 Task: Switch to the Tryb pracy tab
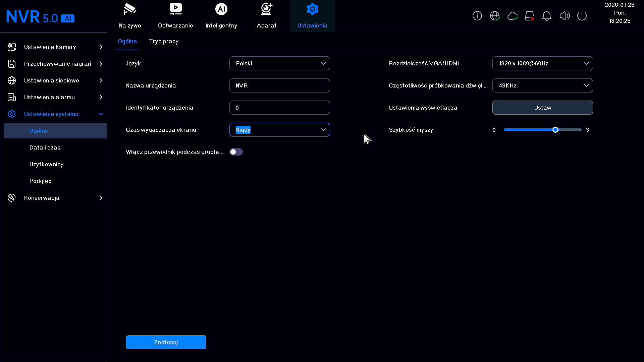(164, 41)
